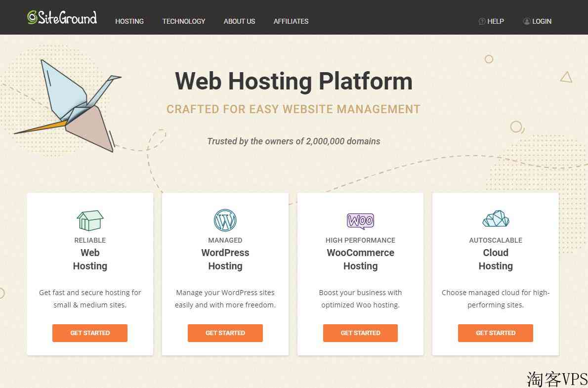
Task: Open the TECHNOLOGY menu
Action: tap(184, 21)
